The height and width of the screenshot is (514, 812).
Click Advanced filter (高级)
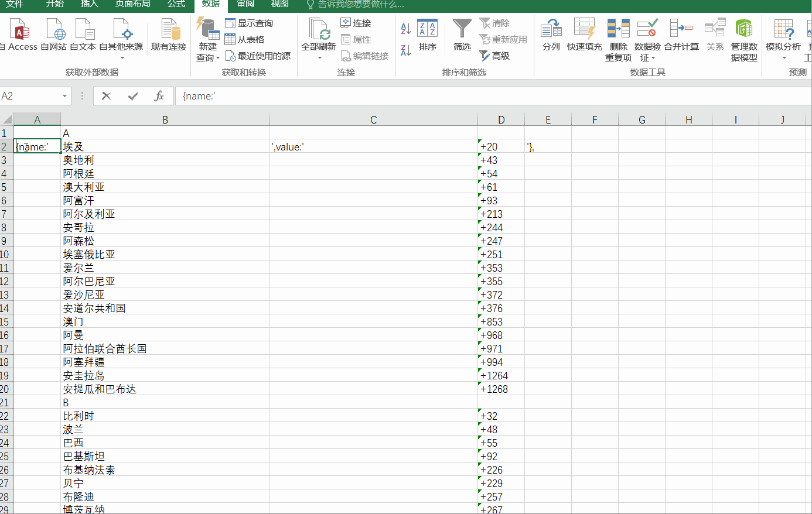coord(495,56)
